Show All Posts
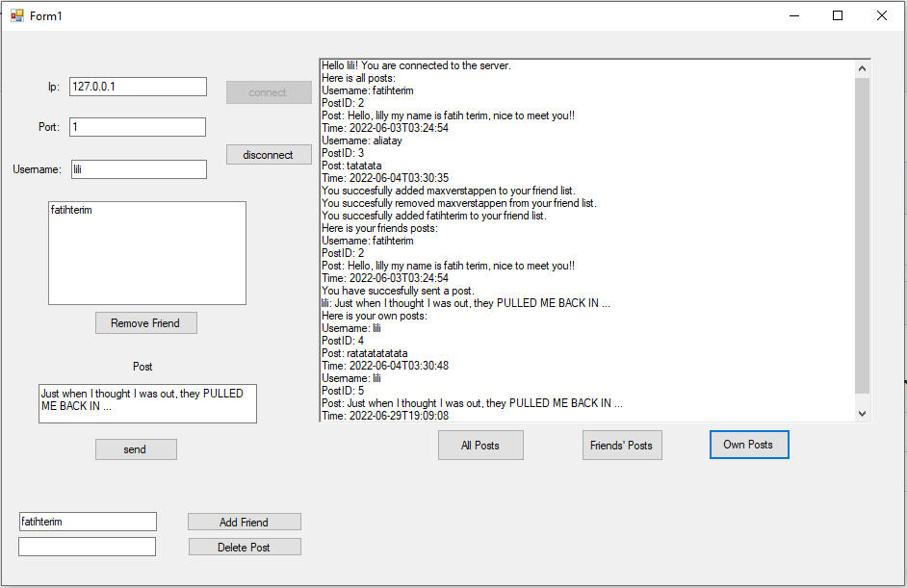This screenshot has width=907, height=588. tap(480, 446)
